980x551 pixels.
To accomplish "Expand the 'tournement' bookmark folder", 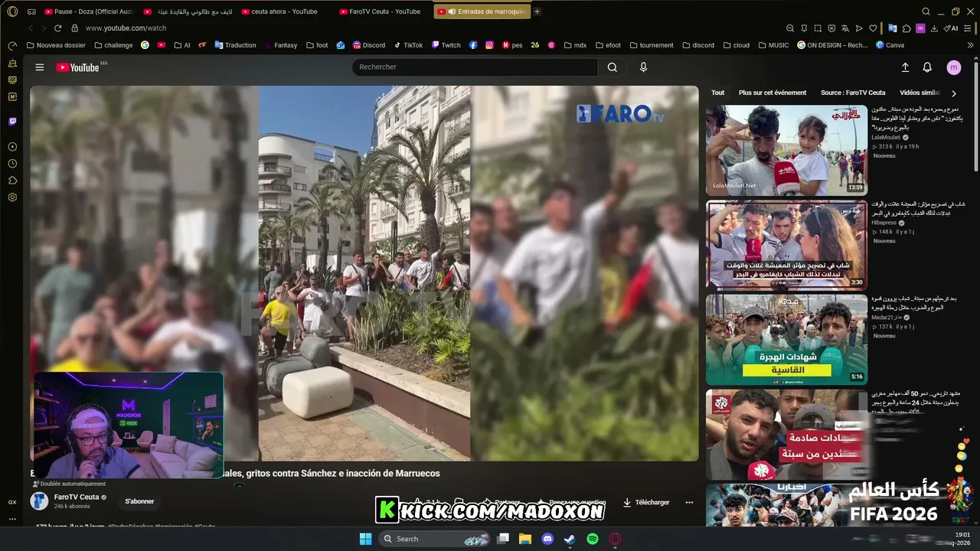I will pyautogui.click(x=651, y=45).
